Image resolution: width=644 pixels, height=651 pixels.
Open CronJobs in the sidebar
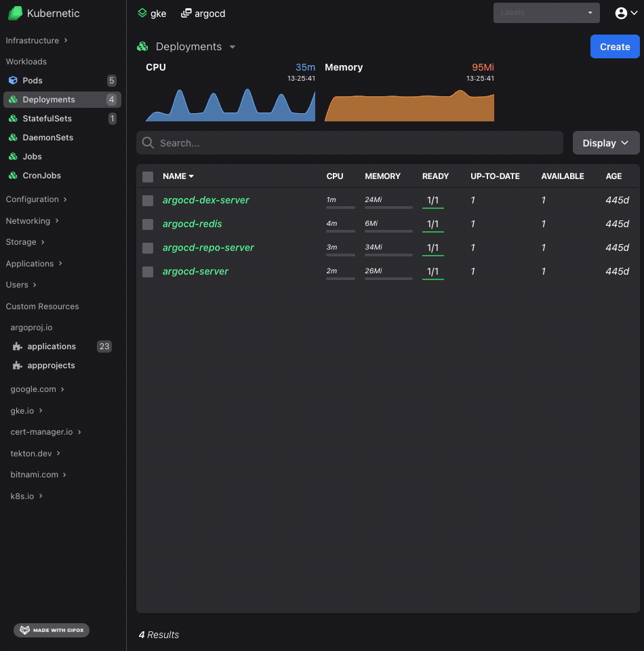pyautogui.click(x=62, y=176)
